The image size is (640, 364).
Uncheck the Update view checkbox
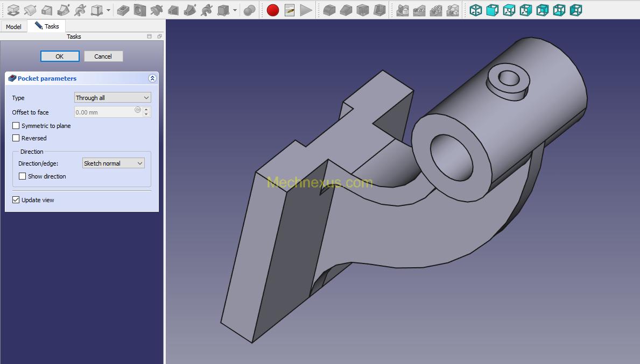[x=16, y=200]
